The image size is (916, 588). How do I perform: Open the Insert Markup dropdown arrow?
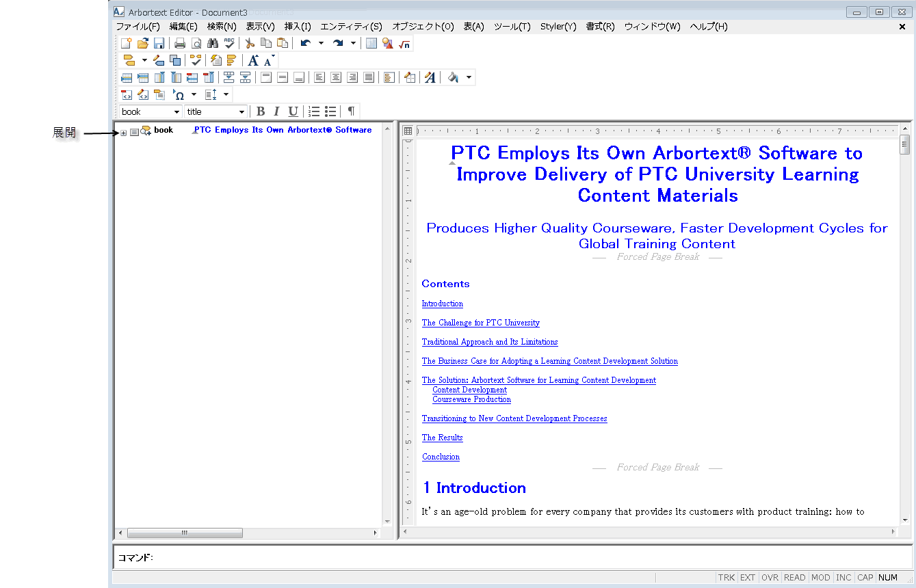click(144, 60)
